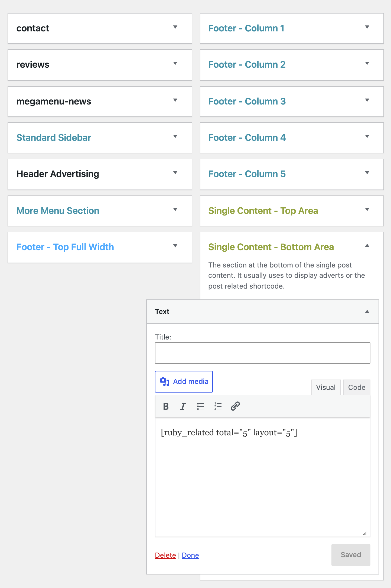Switch to the Visual editor tab

(x=326, y=387)
